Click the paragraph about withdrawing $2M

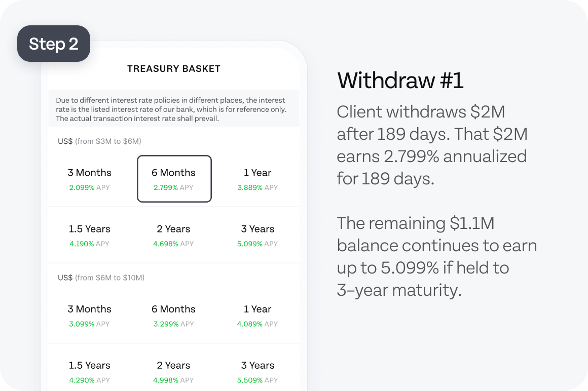pyautogui.click(x=432, y=145)
